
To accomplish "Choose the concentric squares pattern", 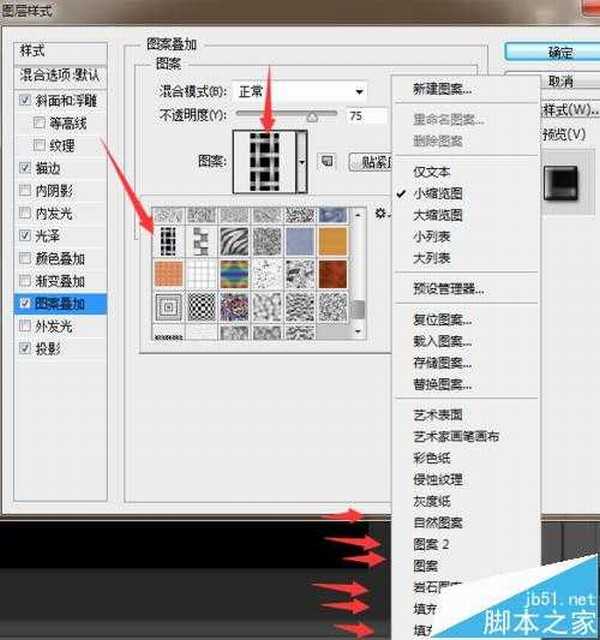I will point(167,305).
